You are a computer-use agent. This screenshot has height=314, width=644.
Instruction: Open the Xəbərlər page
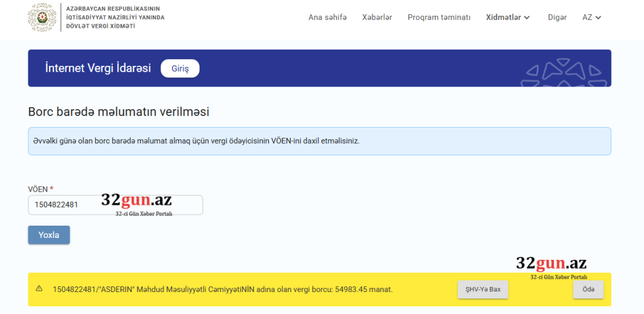tap(377, 17)
